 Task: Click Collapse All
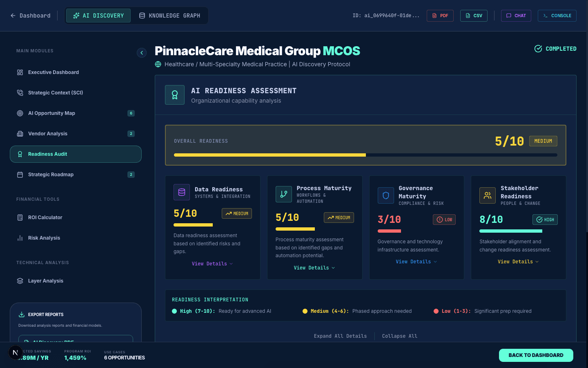[400, 336]
